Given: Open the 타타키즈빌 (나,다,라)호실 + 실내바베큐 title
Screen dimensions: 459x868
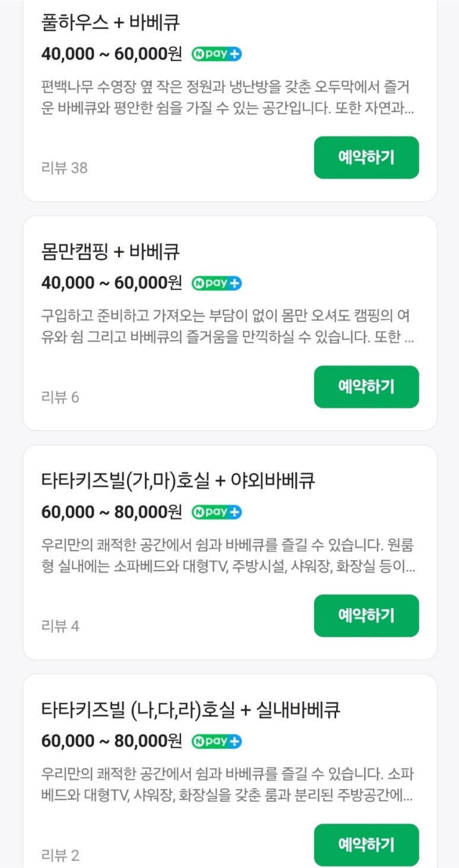Looking at the screenshot, I should (x=190, y=710).
